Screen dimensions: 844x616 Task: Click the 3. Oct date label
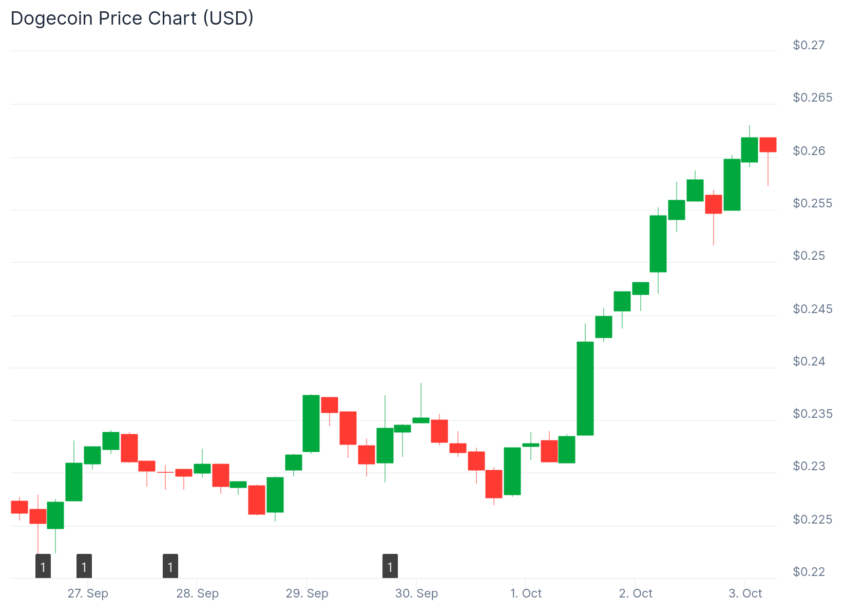click(x=745, y=593)
